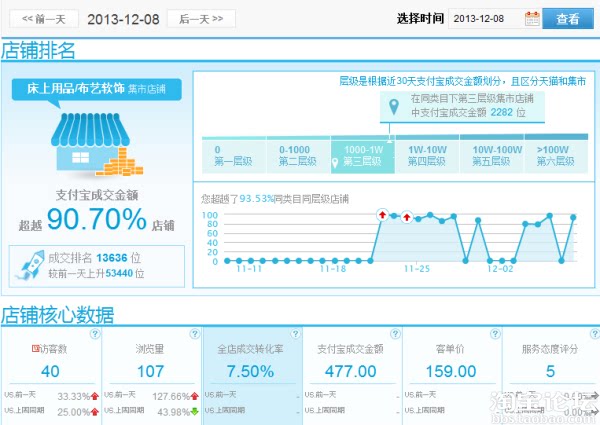Viewport: 600px width, 425px height.
Task: Select the 1W-10W 第四层级 tier tab
Action: pyautogui.click(x=427, y=155)
